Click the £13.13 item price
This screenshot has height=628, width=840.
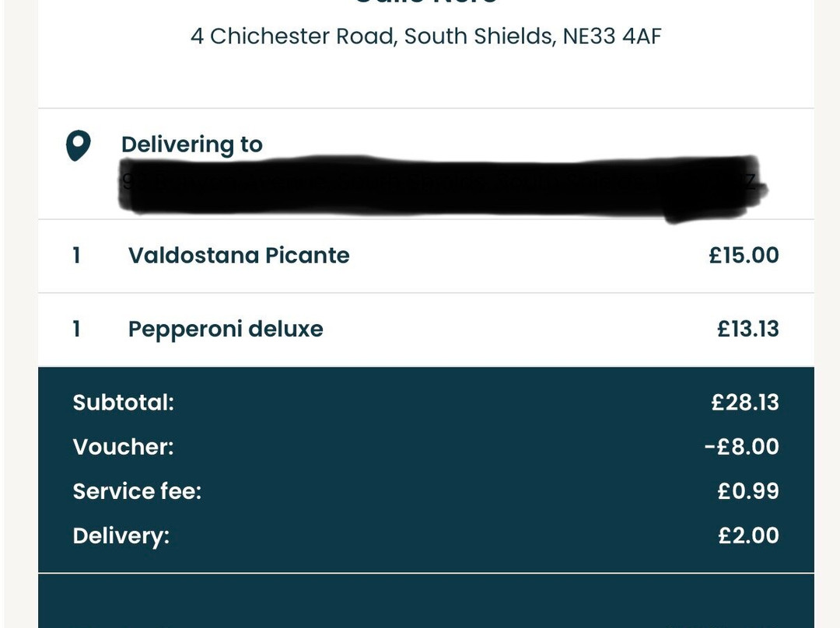tap(747, 330)
